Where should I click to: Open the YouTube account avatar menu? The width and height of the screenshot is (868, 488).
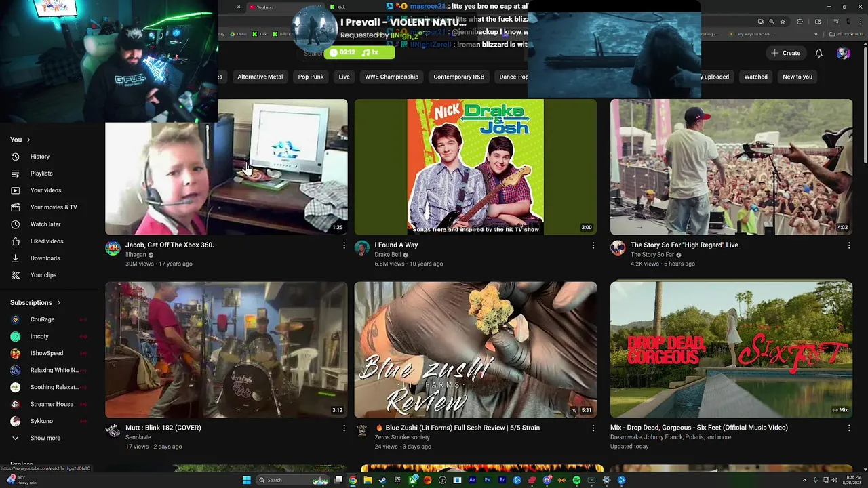click(843, 53)
